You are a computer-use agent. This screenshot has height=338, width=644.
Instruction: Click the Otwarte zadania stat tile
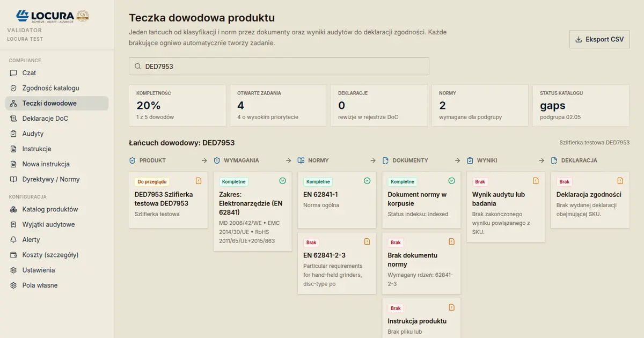tap(279, 105)
